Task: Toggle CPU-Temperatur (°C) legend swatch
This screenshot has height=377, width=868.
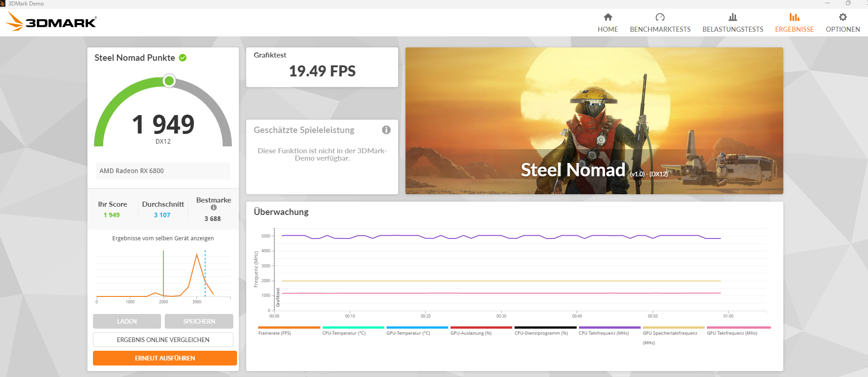Action: 353,328
